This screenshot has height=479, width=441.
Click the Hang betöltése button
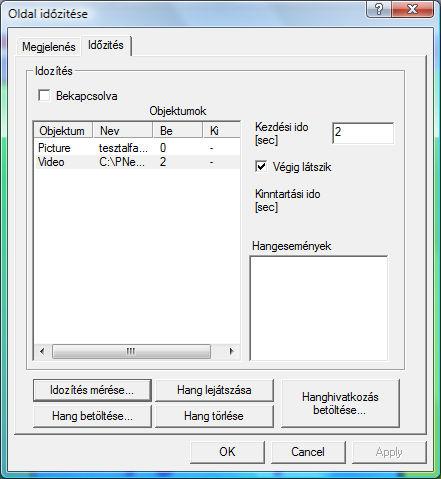[x=92, y=416]
